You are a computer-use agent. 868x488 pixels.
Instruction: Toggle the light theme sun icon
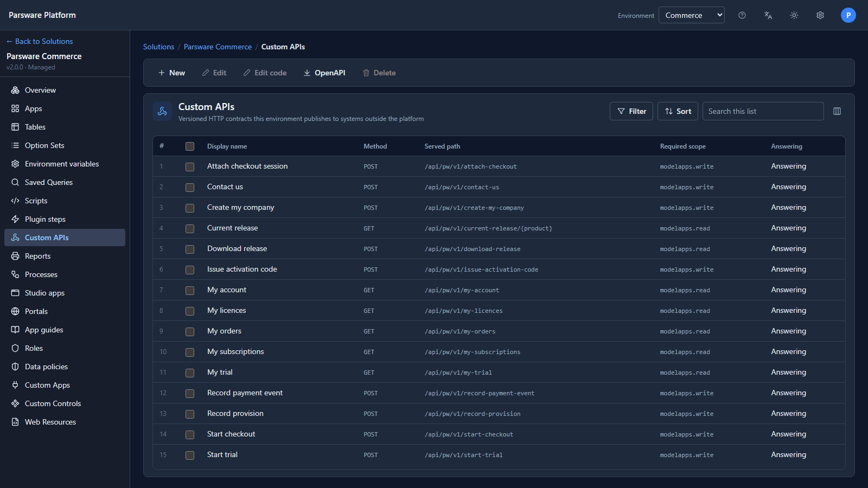pyautogui.click(x=794, y=15)
